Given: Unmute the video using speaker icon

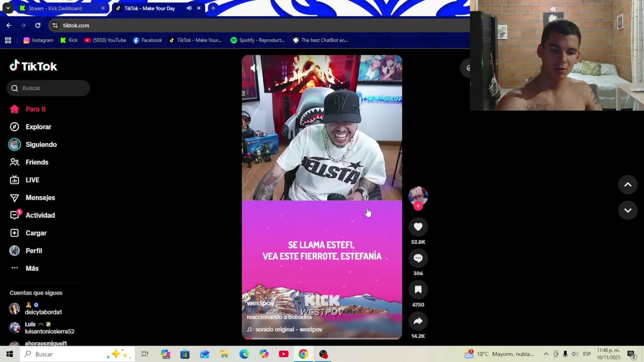Looking at the screenshot, I should [255, 68].
